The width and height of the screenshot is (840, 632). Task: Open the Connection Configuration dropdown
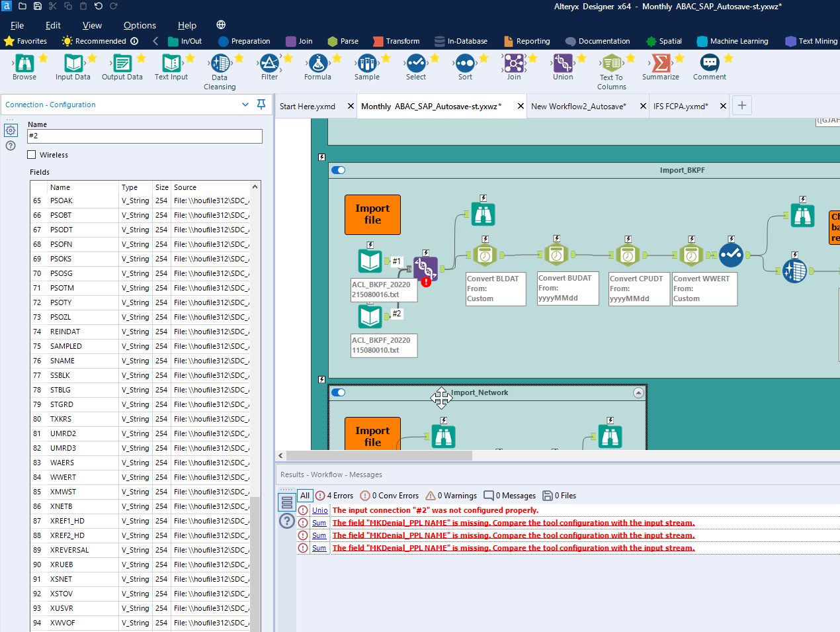[x=245, y=105]
